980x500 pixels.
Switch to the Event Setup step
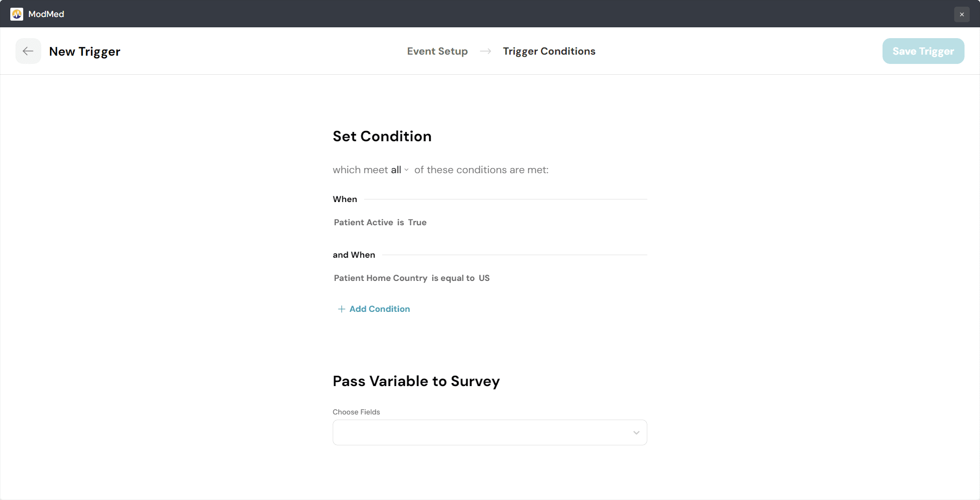[x=437, y=51]
